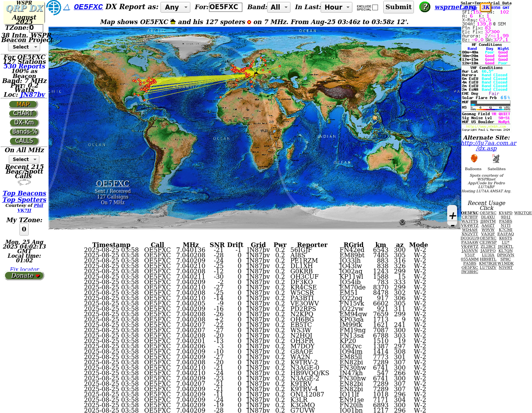Click the blue globe icon in the header
Viewport: 532px width, 413px height.
pos(54,7)
